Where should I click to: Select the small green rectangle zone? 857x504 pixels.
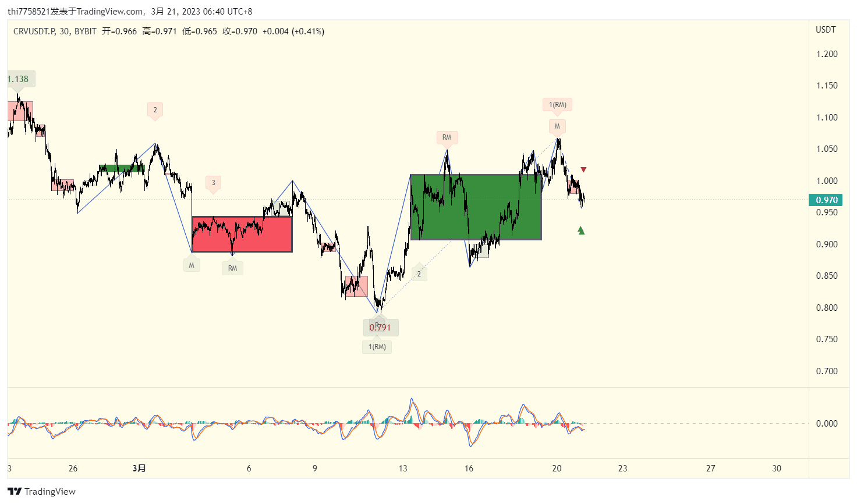click(122, 169)
